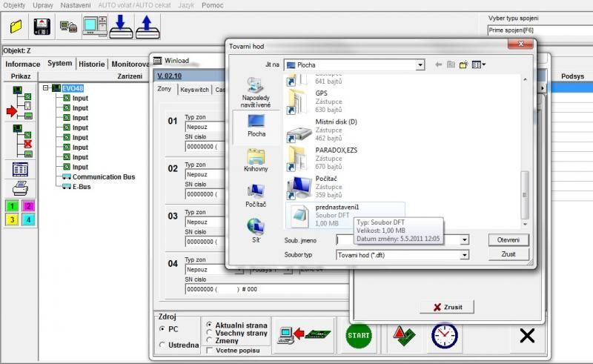
Task: Click the PC to board transfer icon
Action: pyautogui.click(x=301, y=336)
